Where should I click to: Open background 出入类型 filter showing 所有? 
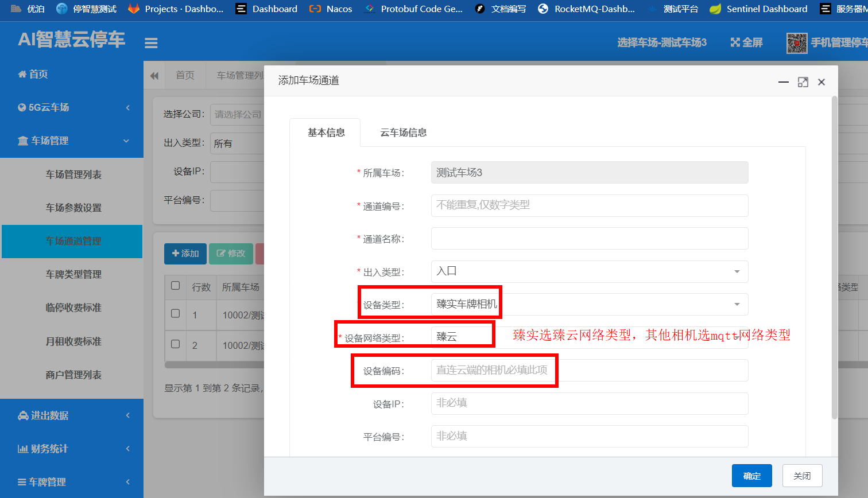237,143
